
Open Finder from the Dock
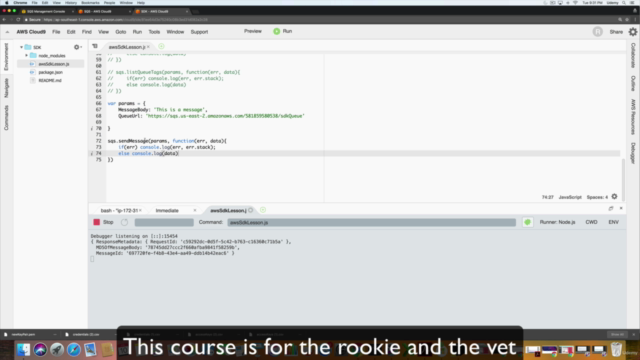tap(23, 350)
